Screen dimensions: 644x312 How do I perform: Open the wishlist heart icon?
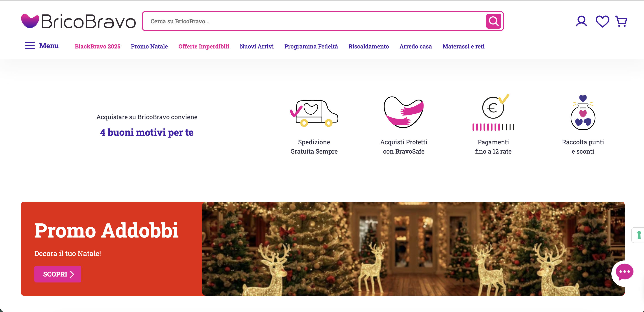tap(602, 22)
